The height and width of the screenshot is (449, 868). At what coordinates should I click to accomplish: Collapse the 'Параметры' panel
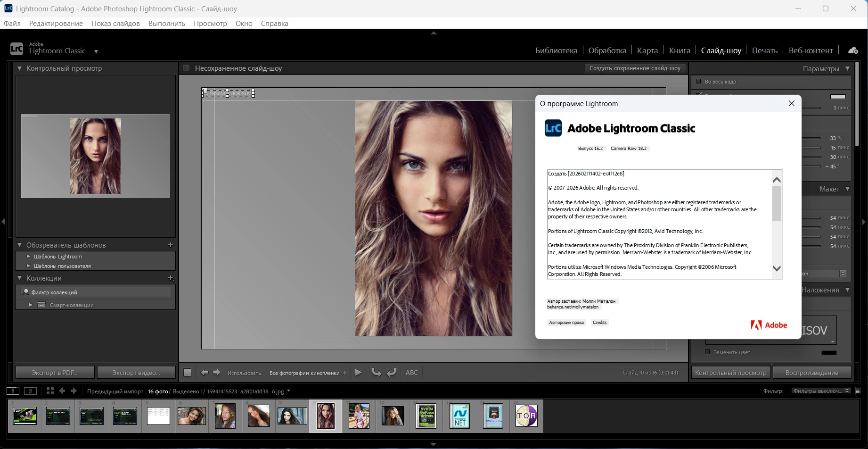point(848,68)
